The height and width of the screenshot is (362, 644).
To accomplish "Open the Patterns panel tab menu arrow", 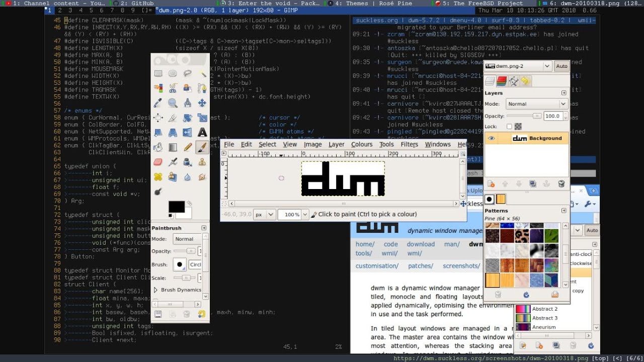I will [564, 211].
